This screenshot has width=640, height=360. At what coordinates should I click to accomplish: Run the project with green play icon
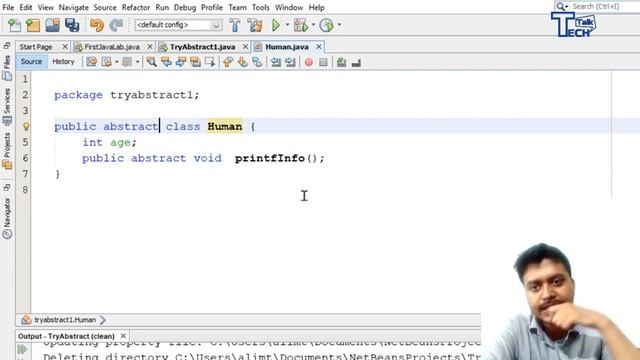276,25
